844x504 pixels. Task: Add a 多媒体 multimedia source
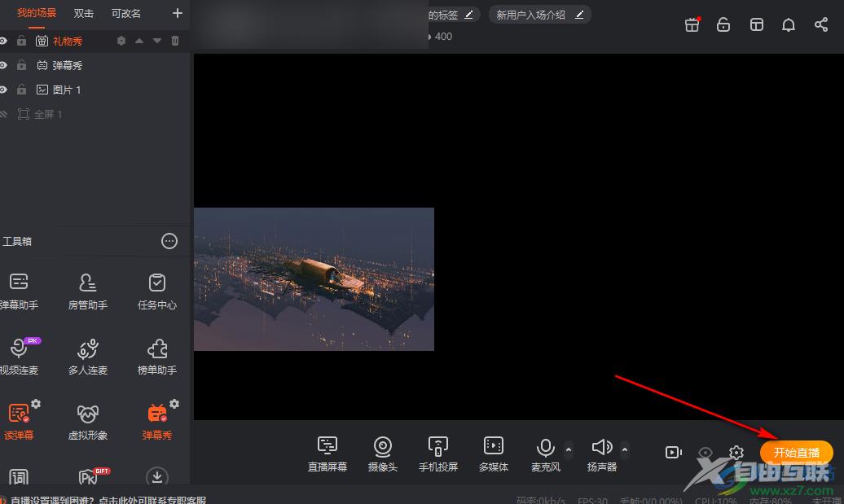click(493, 447)
